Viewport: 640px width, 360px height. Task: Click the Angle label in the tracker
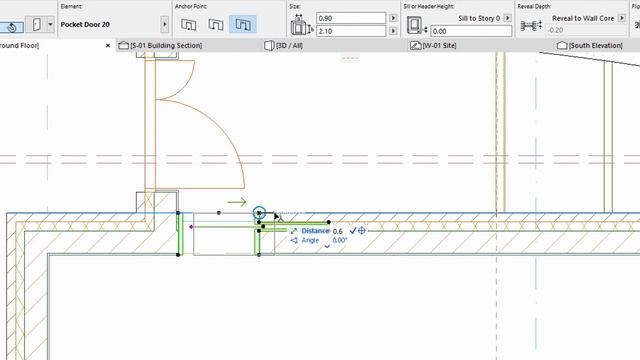tap(310, 240)
